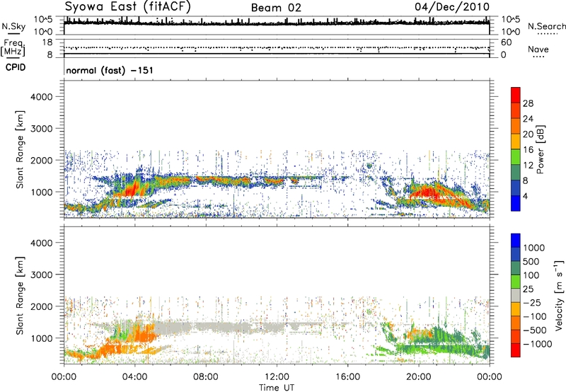This screenshot has width=566, height=392.
Task: Click the "CPID" label
Action: 16,67
